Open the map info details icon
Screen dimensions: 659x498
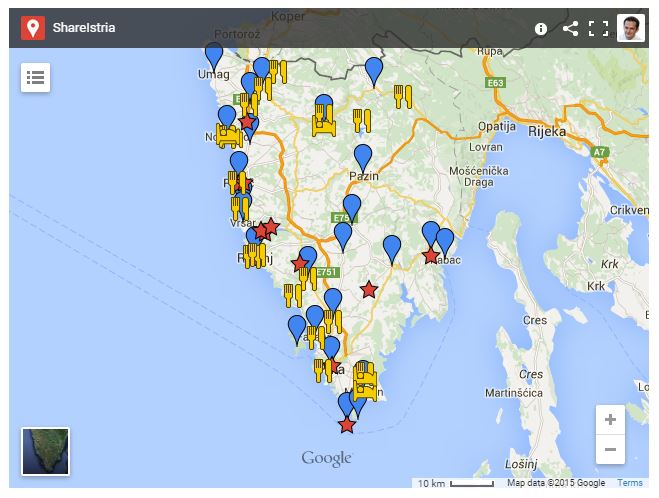(x=540, y=29)
